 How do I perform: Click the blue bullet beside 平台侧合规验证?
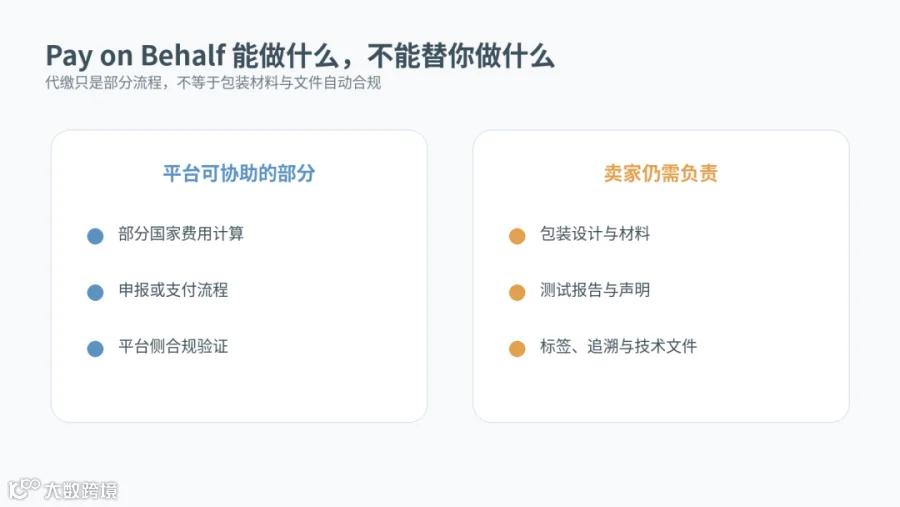pos(95,349)
